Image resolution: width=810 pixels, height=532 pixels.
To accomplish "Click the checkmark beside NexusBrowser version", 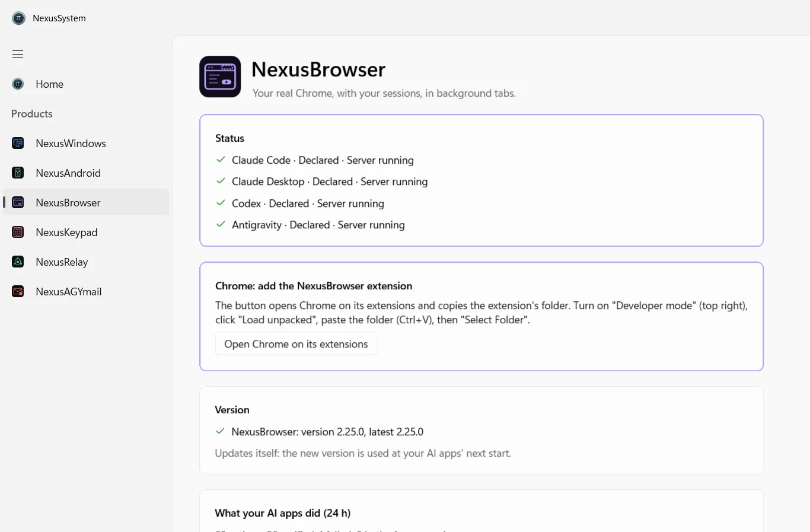I will pos(220,431).
